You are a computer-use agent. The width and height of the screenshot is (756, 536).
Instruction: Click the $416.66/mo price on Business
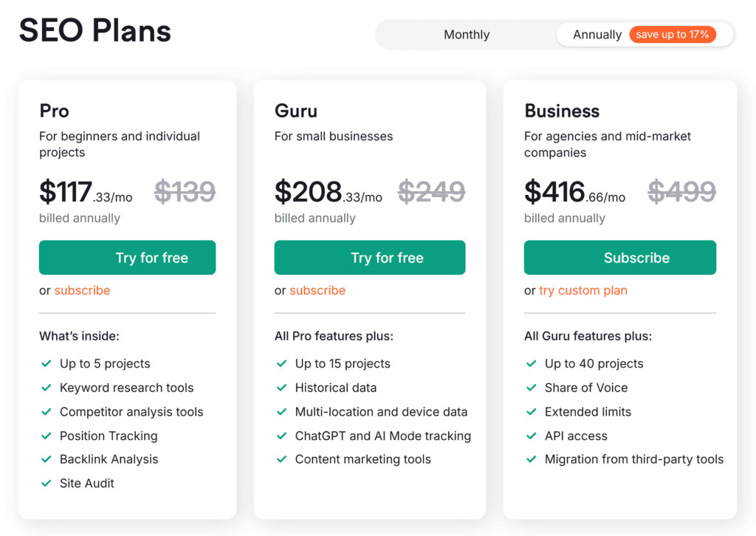tap(574, 192)
